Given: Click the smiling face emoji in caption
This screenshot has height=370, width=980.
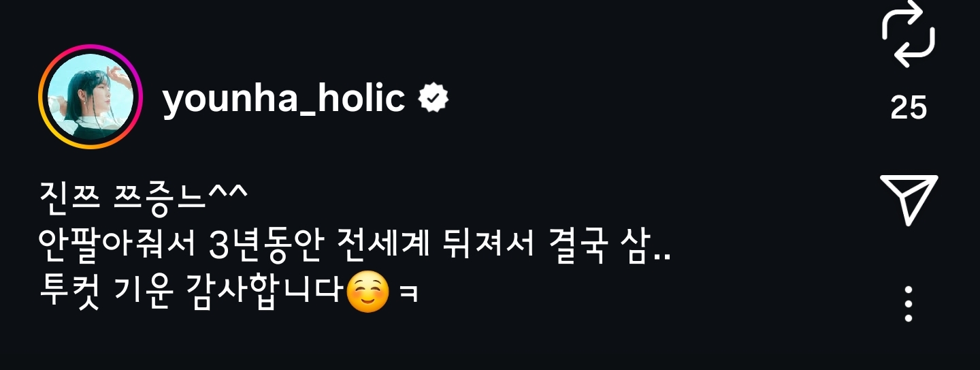Looking at the screenshot, I should click(368, 294).
